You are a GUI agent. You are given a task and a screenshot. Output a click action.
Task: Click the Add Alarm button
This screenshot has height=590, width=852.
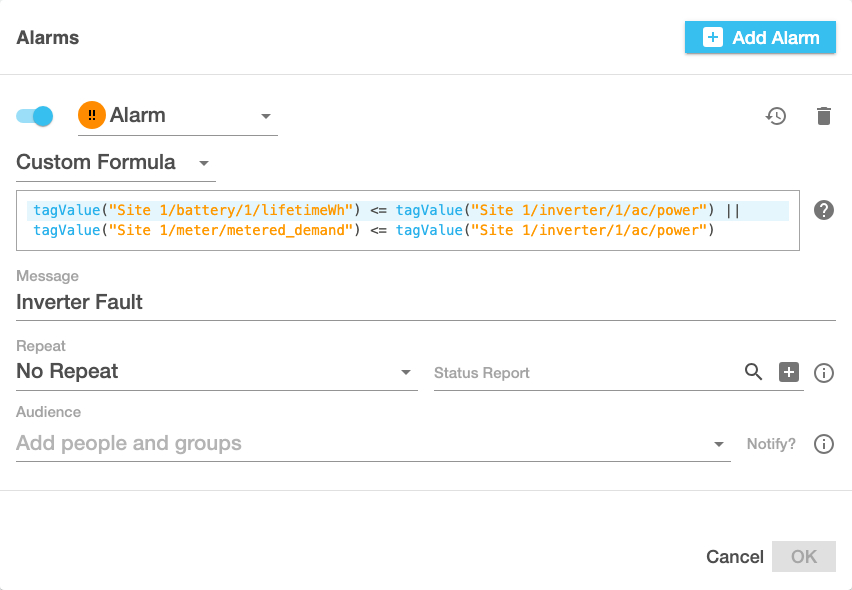[760, 38]
